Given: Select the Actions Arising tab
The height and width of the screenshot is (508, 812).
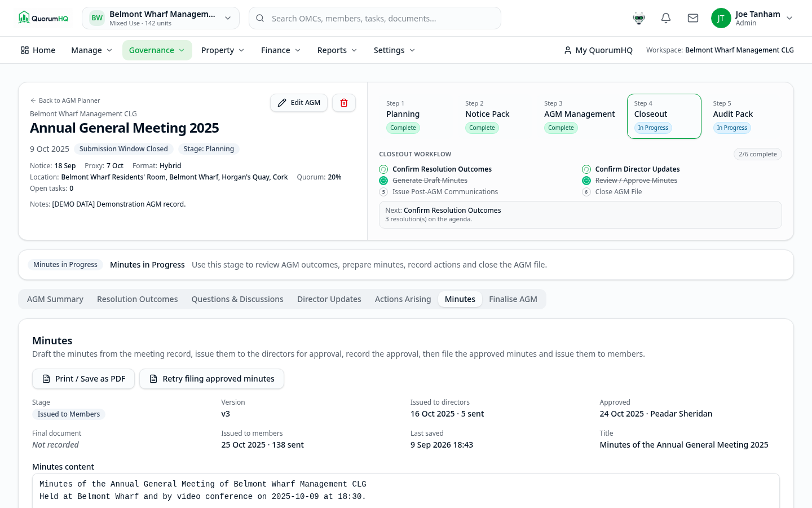Looking at the screenshot, I should click(x=403, y=299).
